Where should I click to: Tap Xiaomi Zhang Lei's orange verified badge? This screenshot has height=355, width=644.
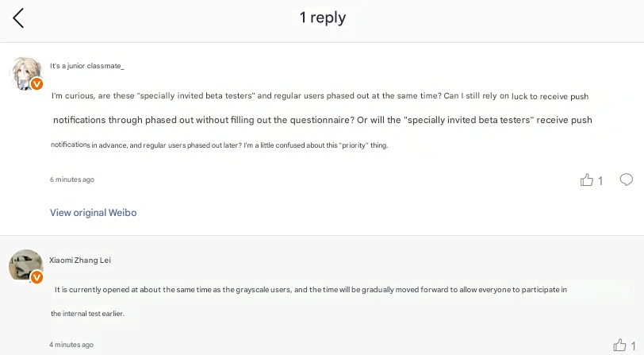tap(36, 277)
